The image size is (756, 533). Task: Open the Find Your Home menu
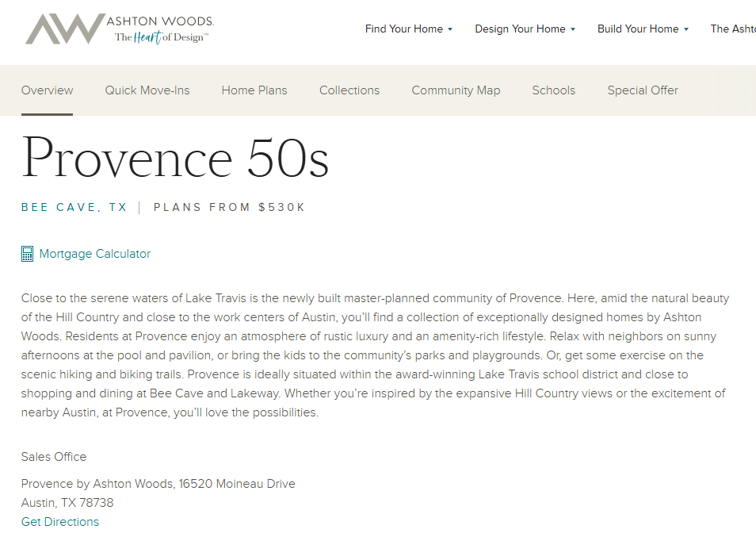(404, 29)
